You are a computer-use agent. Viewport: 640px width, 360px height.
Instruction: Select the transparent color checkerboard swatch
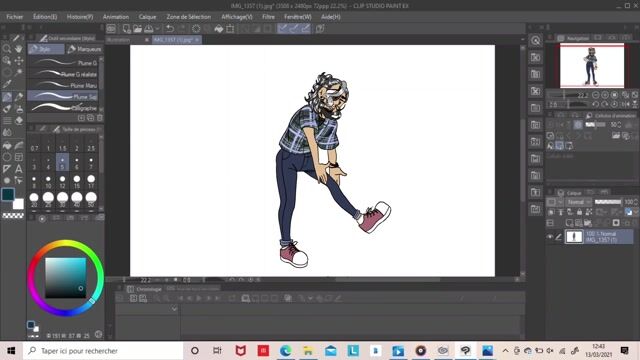(13, 216)
